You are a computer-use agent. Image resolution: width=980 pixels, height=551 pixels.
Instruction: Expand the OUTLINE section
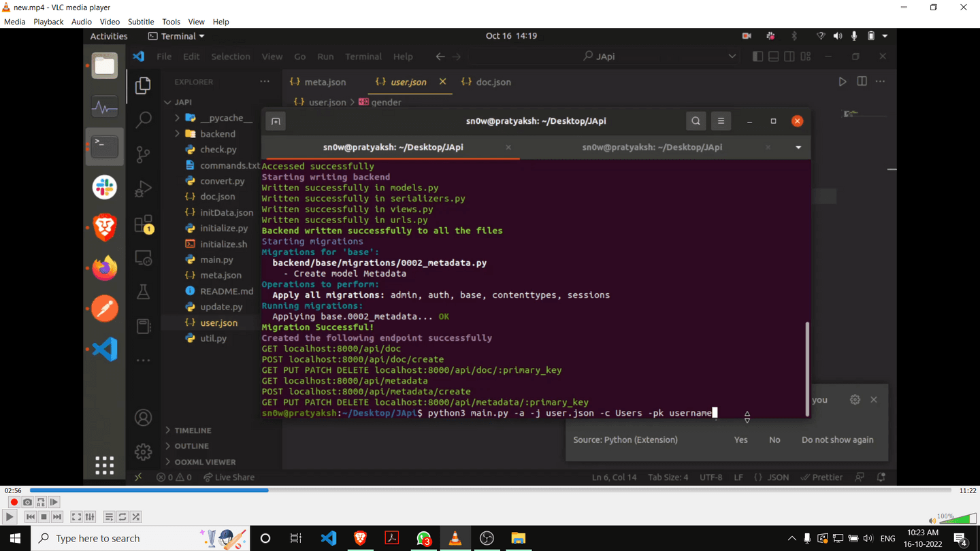pos(191,446)
